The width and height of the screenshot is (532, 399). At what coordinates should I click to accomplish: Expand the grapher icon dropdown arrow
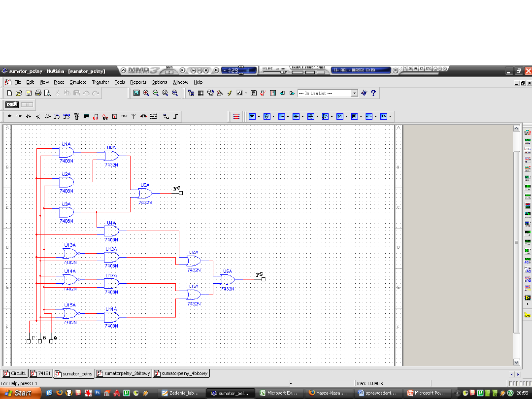(246, 93)
